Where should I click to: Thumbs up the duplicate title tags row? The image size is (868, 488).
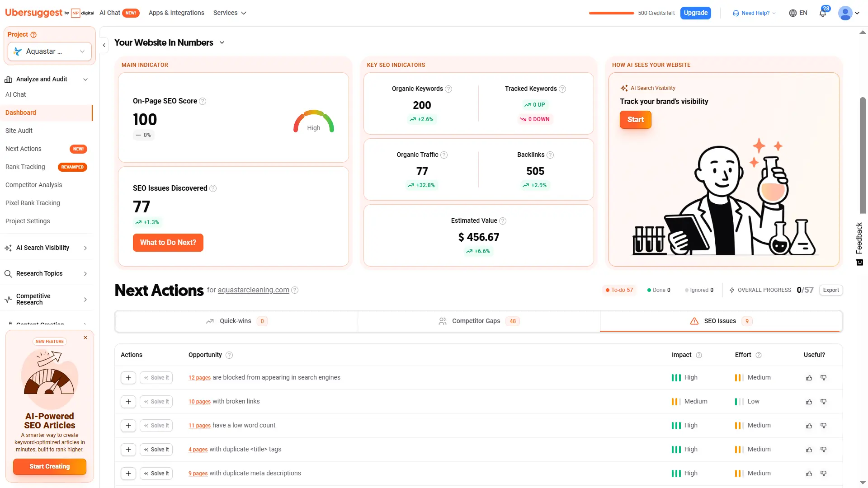pyautogui.click(x=809, y=450)
